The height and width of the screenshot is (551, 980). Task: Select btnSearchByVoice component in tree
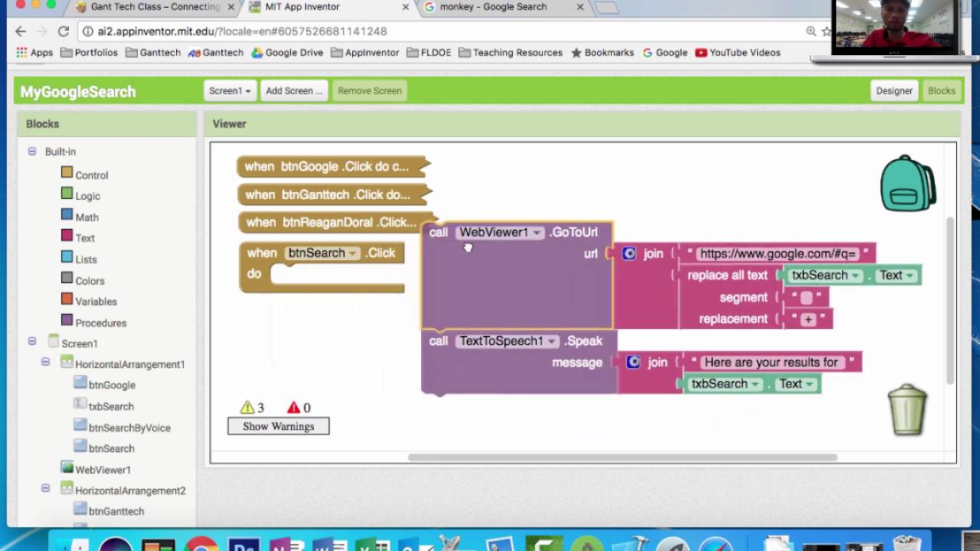129,428
